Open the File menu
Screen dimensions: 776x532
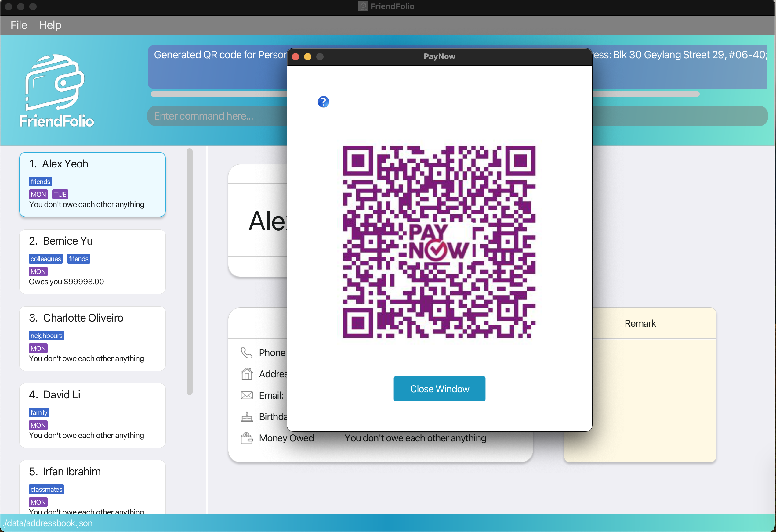coord(19,25)
